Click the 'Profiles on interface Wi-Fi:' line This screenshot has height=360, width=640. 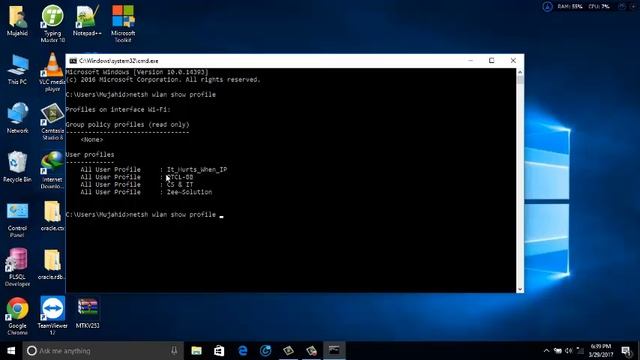(118, 109)
